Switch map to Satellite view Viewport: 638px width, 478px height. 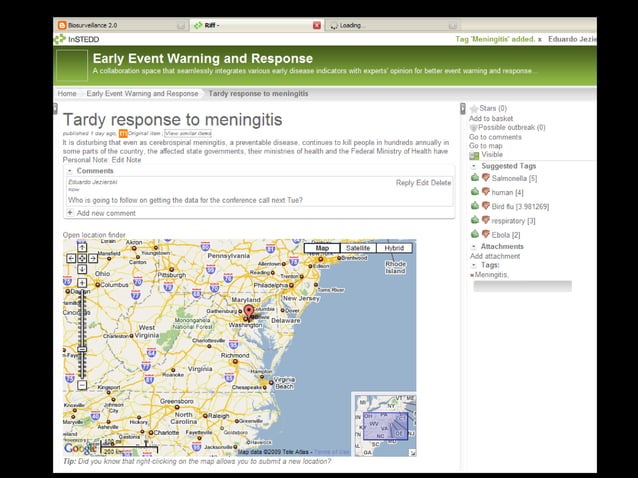tap(358, 248)
